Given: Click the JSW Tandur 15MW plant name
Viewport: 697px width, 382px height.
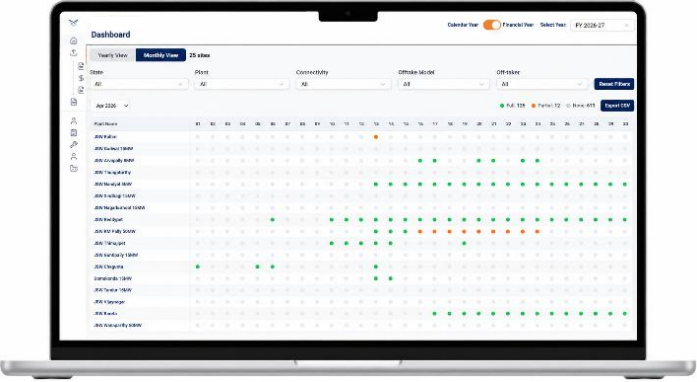Looking at the screenshot, I should pos(112,290).
